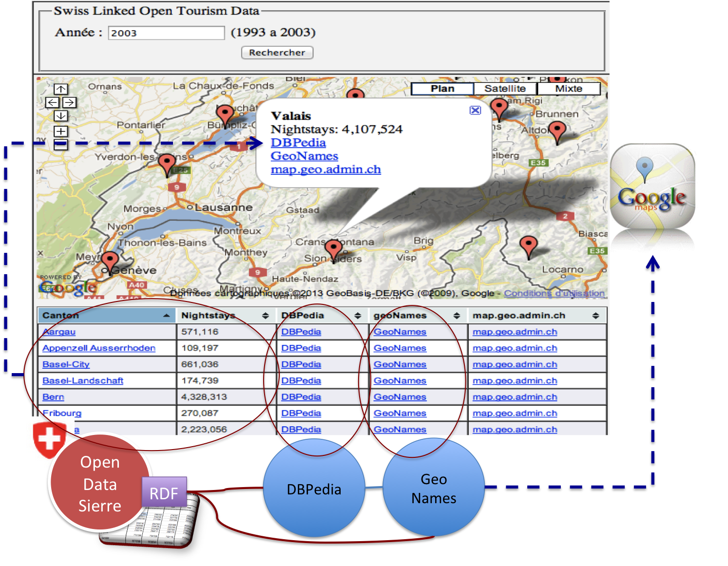
Task: Open map.geo.admin.ch link in Aargau row
Action: [515, 332]
